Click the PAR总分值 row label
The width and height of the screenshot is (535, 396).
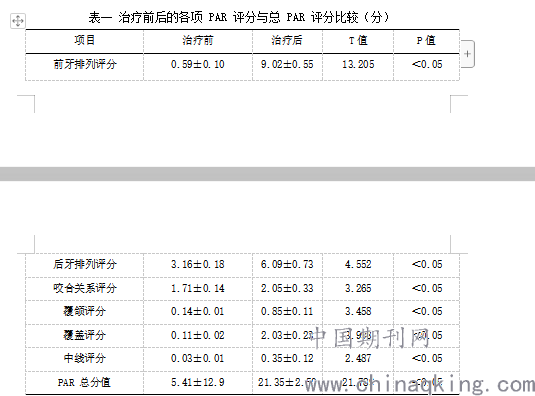84,382
